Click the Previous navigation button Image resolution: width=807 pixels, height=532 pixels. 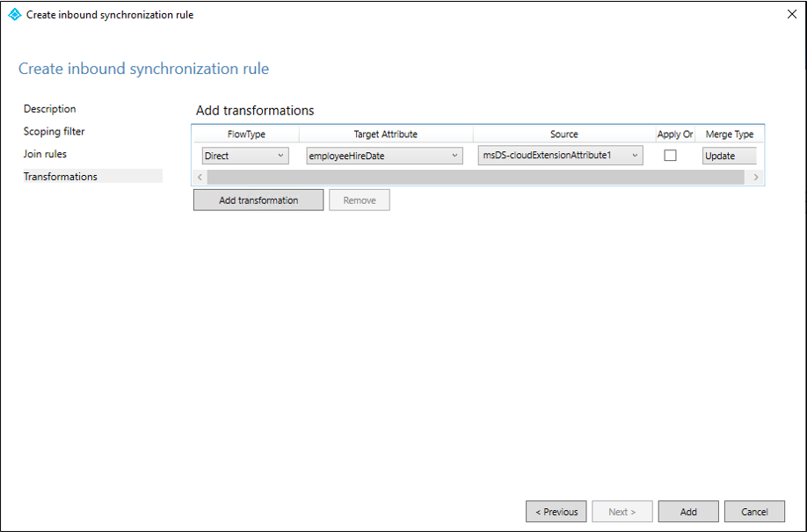click(x=556, y=511)
